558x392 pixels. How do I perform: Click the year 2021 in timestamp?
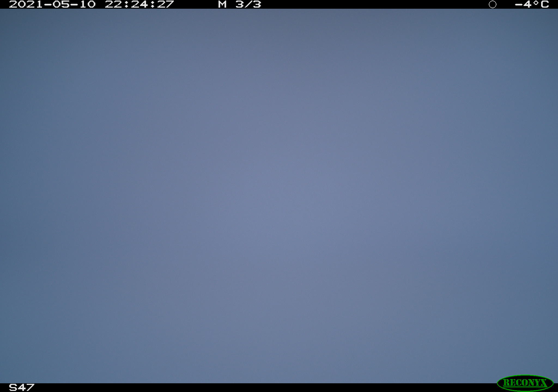[x=26, y=4]
